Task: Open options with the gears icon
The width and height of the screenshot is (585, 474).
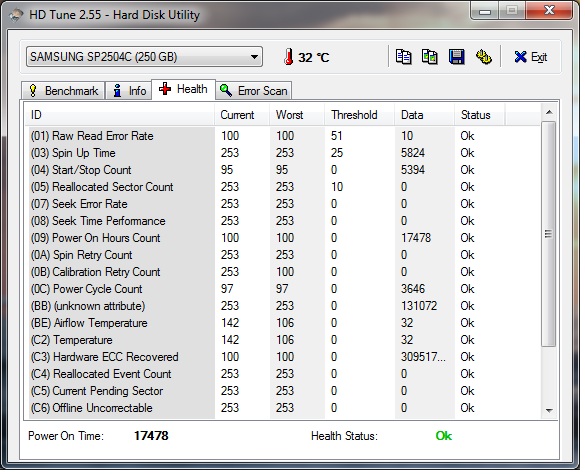Action: coord(484,57)
